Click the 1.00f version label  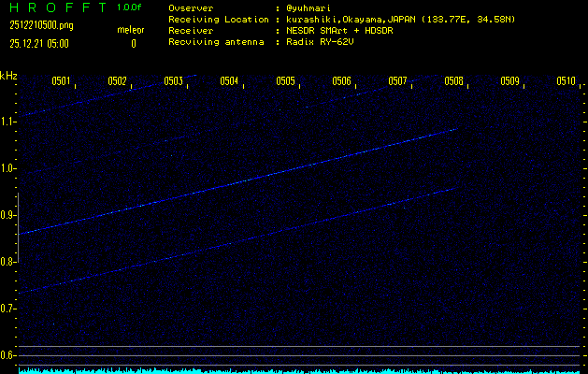[x=131, y=7]
